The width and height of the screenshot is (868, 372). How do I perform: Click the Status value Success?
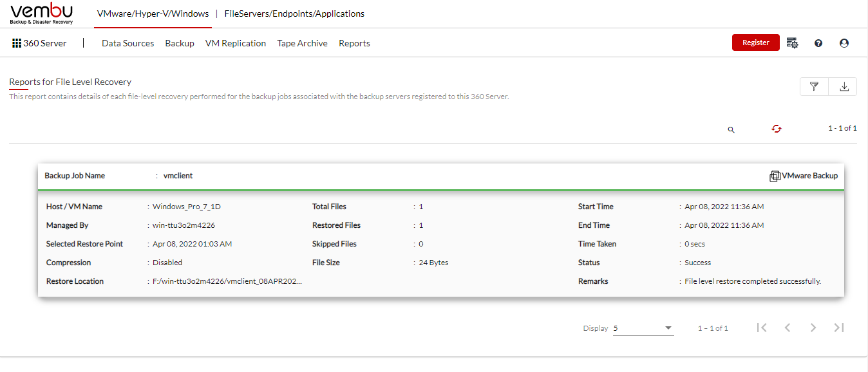[x=698, y=263]
